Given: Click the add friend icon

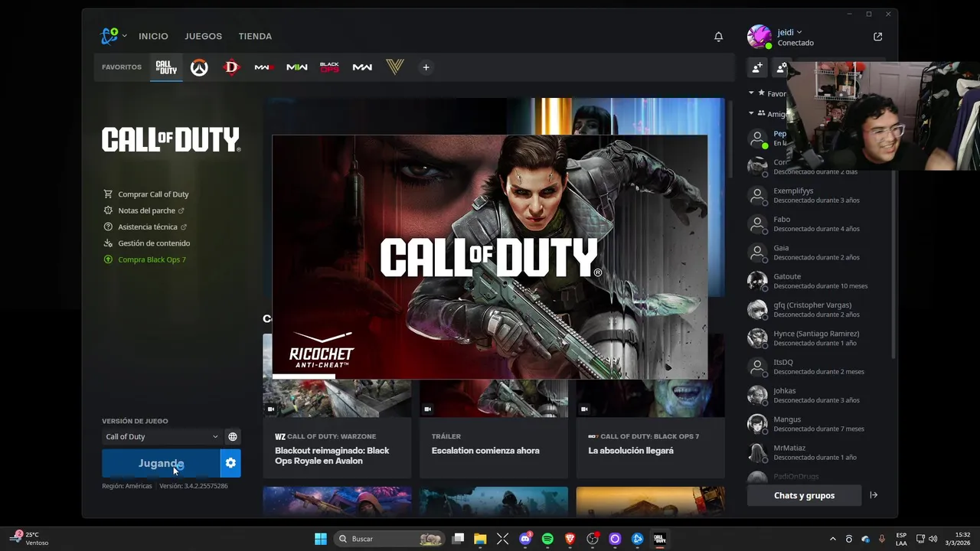Looking at the screenshot, I should 757,68.
